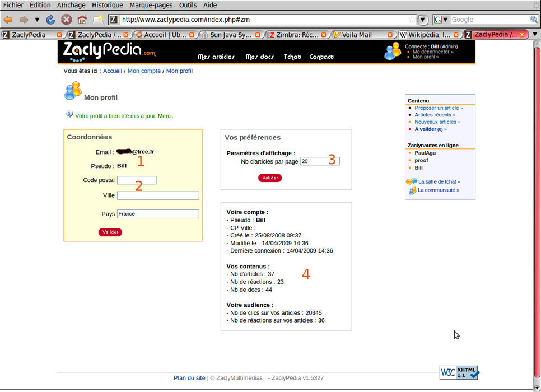The height and width of the screenshot is (392, 541).
Task: Reload the page with the refresh icon
Action: (x=51, y=20)
